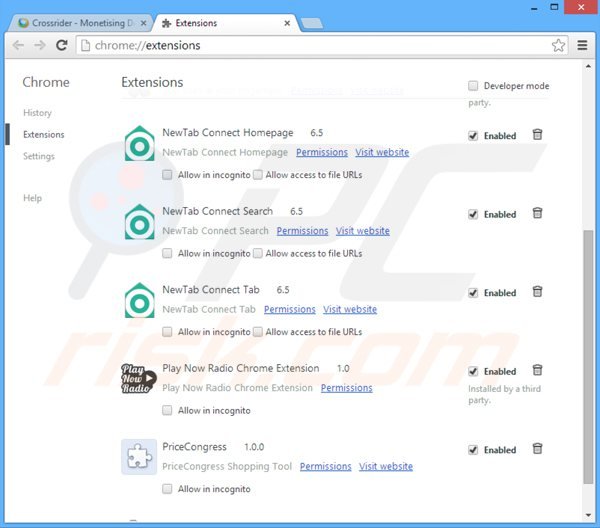Maximize the Chrome window
This screenshot has height=528, width=600.
coord(554,7)
